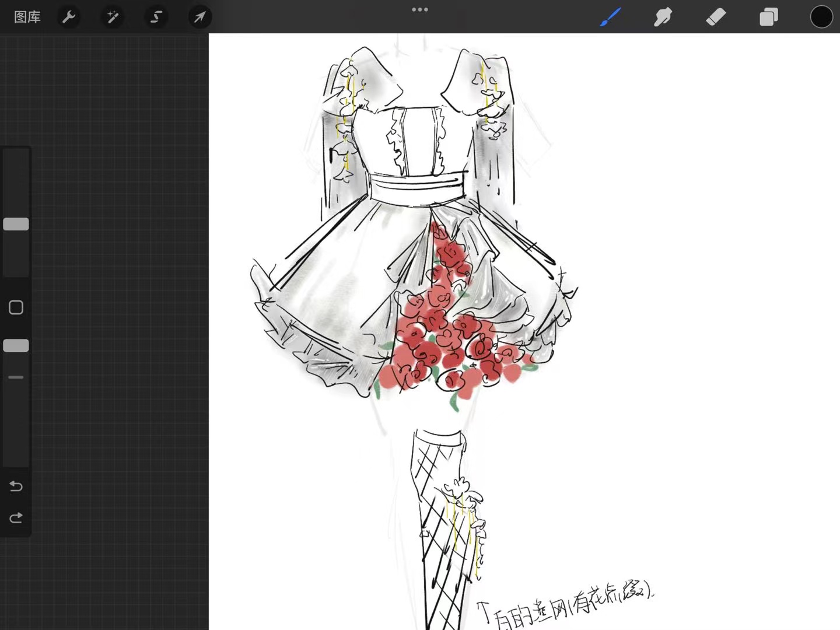This screenshot has width=840, height=630.
Task: Open the Adjustments magic wand menu
Action: tap(113, 17)
